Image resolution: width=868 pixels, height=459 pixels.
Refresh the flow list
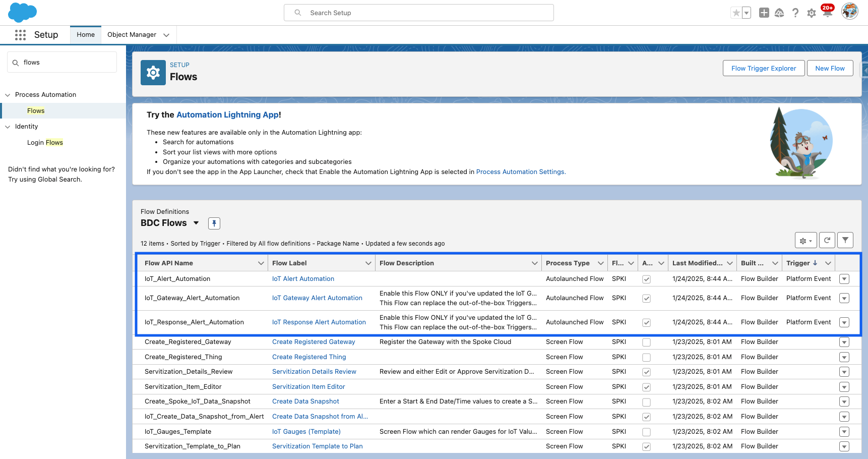[x=827, y=241]
